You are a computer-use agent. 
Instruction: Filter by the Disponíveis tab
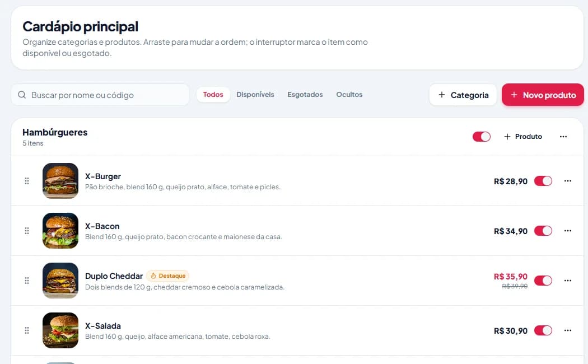(x=255, y=95)
